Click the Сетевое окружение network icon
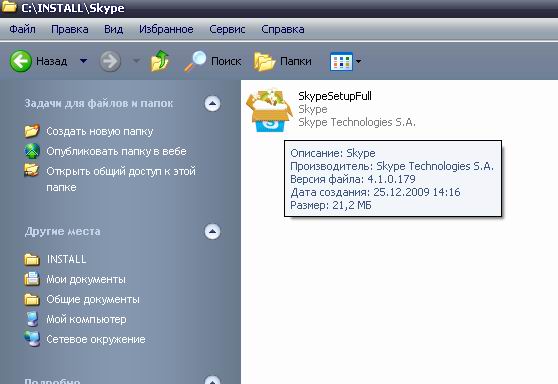The height and width of the screenshot is (384, 558). (32, 339)
